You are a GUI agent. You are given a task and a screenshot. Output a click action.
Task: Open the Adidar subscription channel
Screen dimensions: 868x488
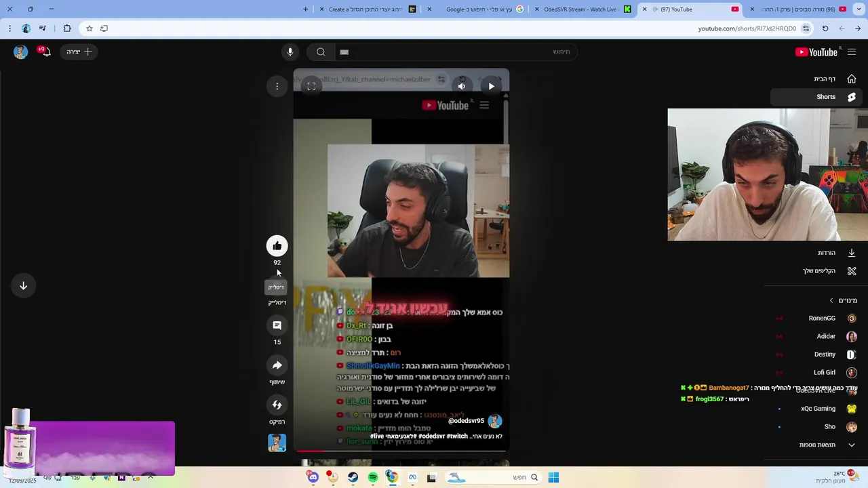[816, 336]
